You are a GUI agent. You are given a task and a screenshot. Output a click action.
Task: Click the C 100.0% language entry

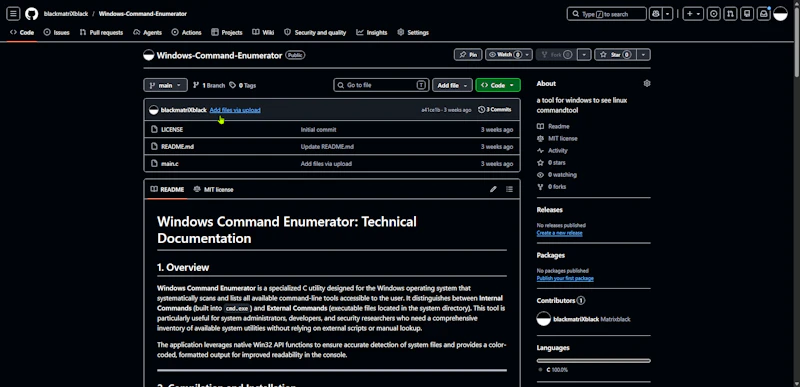pyautogui.click(x=554, y=370)
